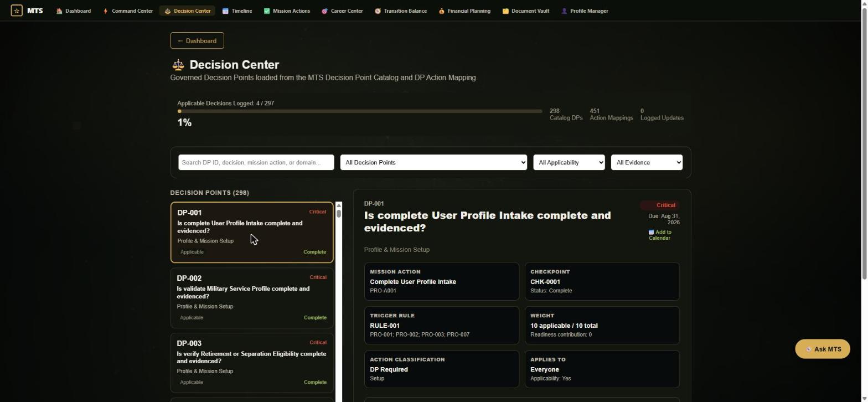The width and height of the screenshot is (868, 402).
Task: Go to Profile Manager
Action: (x=585, y=11)
